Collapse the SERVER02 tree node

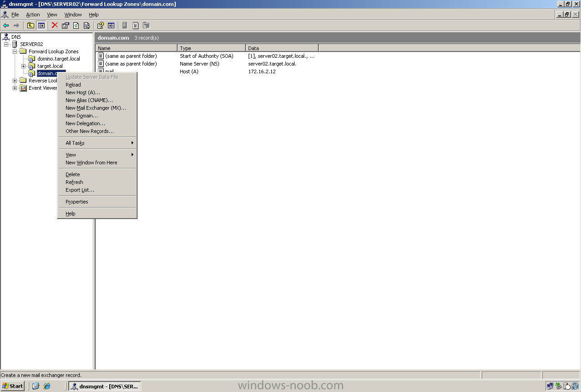coord(6,44)
